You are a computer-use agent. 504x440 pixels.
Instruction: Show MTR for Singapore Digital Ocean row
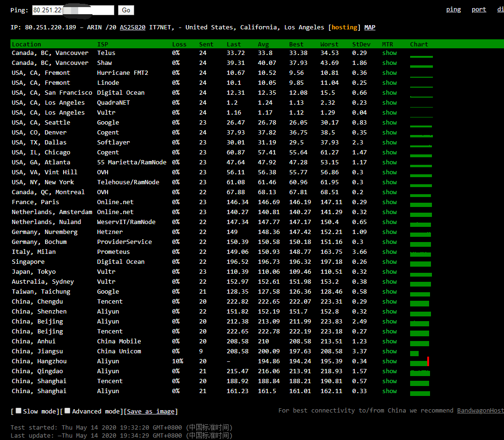coord(389,262)
